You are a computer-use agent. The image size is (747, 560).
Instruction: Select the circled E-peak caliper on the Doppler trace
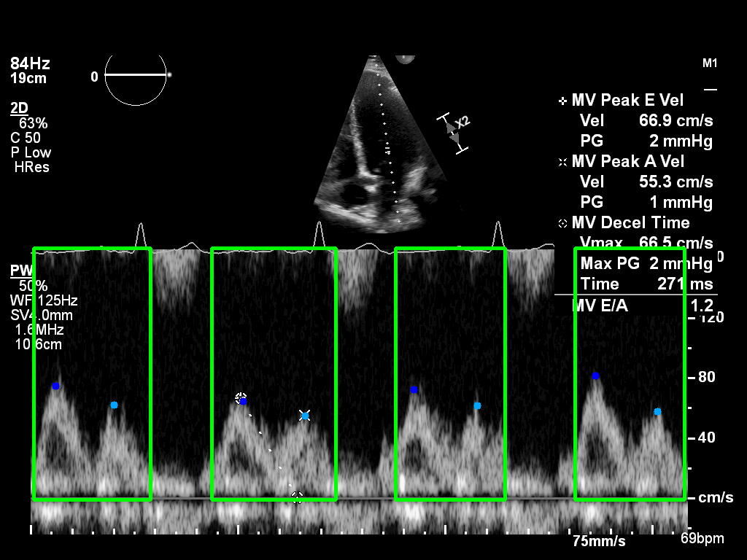241,398
